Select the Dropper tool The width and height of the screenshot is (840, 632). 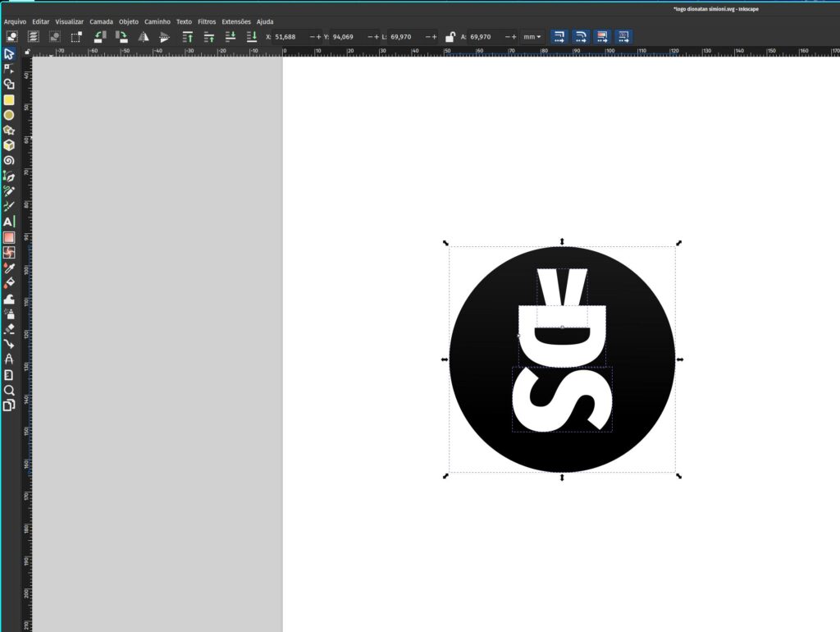(x=11, y=268)
